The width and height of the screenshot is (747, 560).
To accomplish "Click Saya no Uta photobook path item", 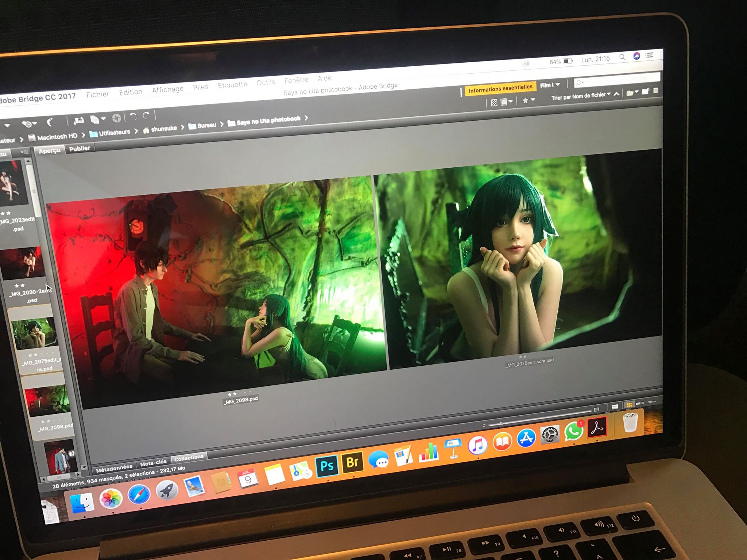I will (x=264, y=121).
